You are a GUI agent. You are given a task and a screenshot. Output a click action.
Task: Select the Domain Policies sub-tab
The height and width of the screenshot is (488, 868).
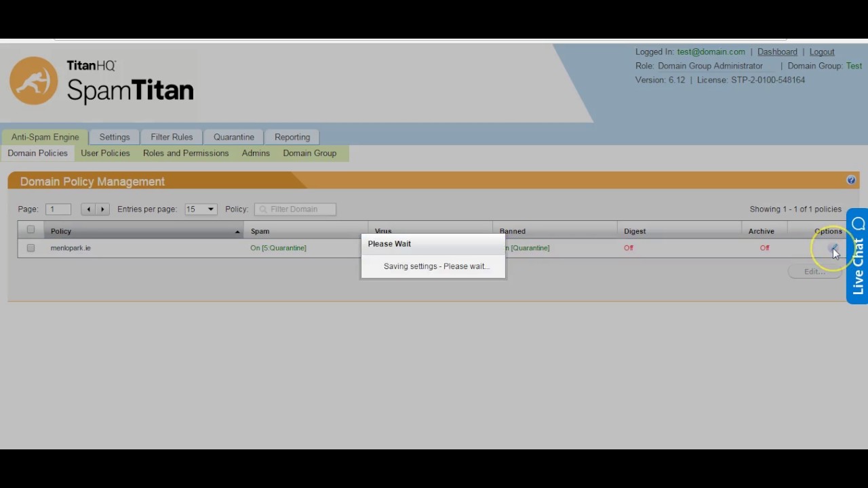tap(37, 153)
